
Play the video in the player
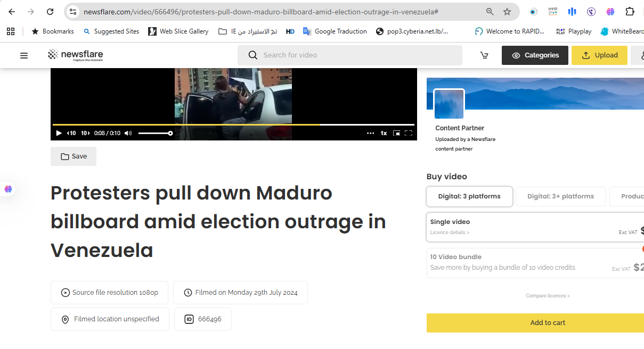click(59, 133)
